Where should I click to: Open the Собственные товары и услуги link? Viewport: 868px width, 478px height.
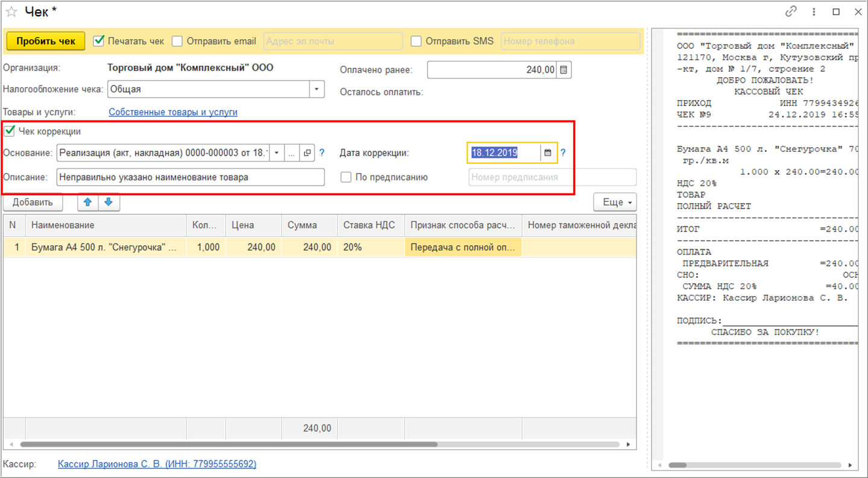173,112
